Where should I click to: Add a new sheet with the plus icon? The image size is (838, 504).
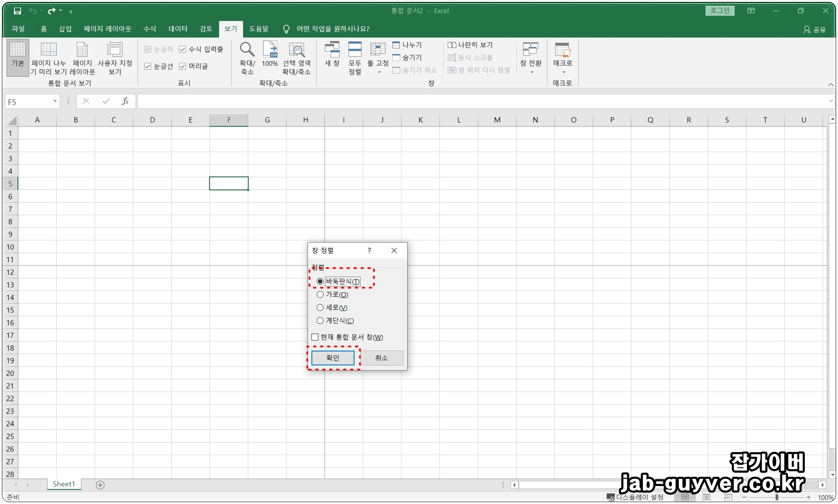click(100, 485)
